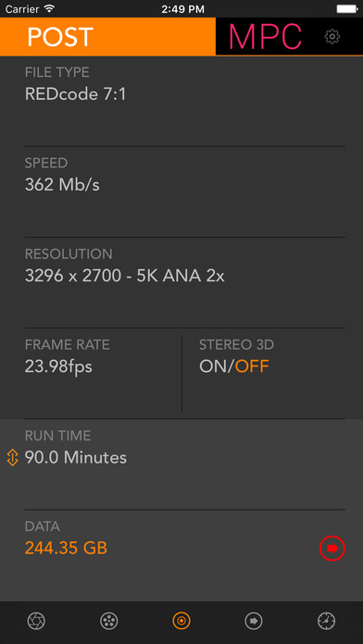Open the film reel tab

tap(109, 621)
